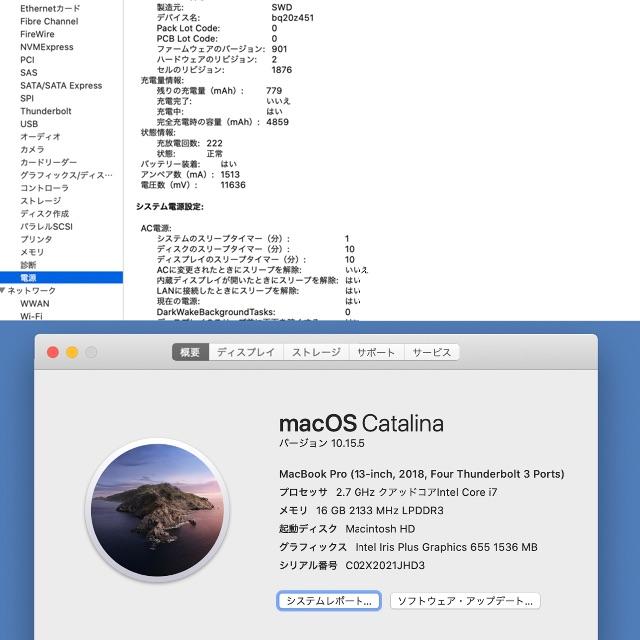640x640 pixels.
Task: Minimize the About This Mac window
Action: 72,352
